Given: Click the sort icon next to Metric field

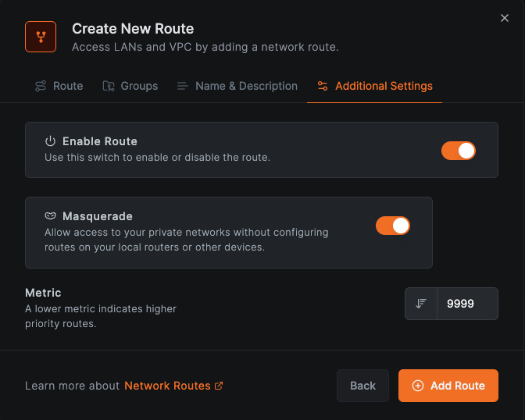Looking at the screenshot, I should tap(421, 304).
